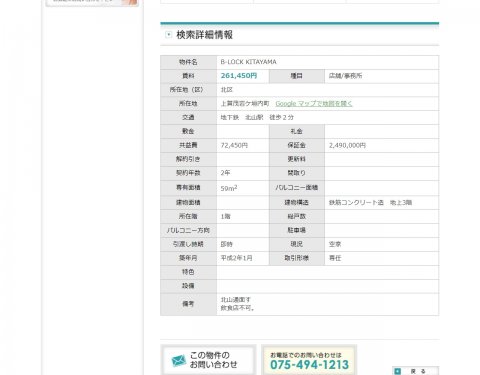Click the 共益費 label cell

188,145
